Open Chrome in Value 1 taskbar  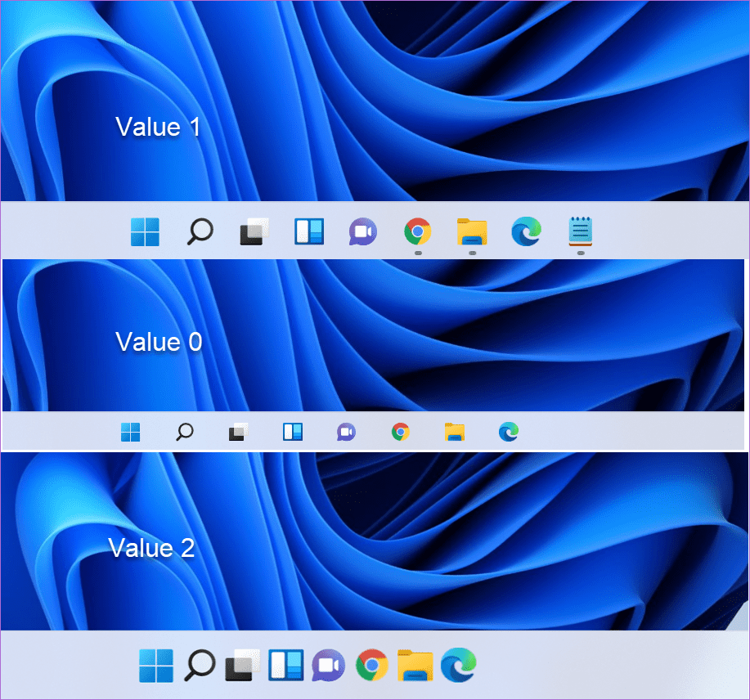point(418,231)
